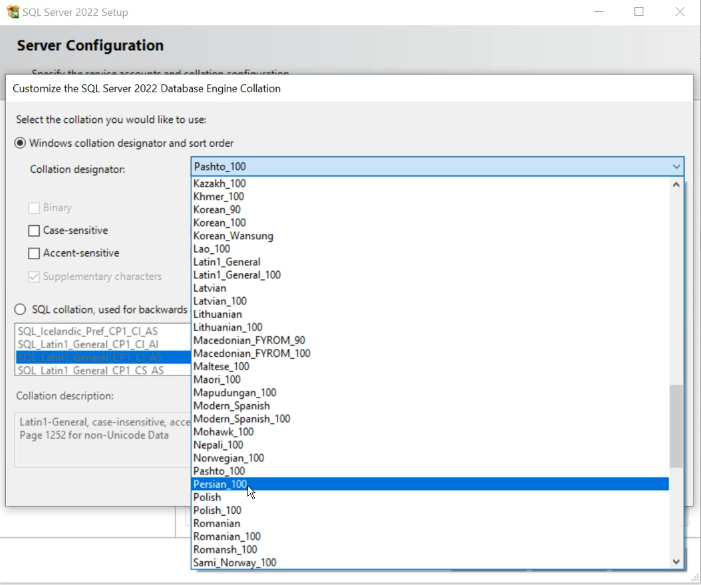
Task: Pick Maltese_100 from the list
Action: point(430,366)
